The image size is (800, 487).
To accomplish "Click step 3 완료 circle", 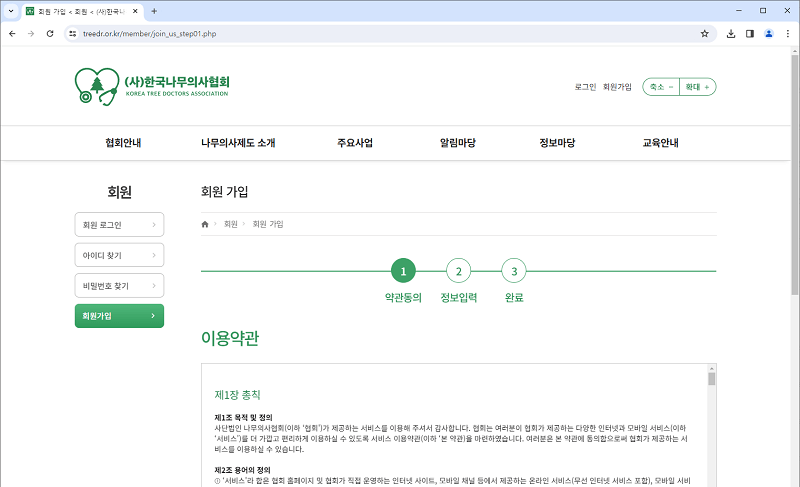I will 514,271.
